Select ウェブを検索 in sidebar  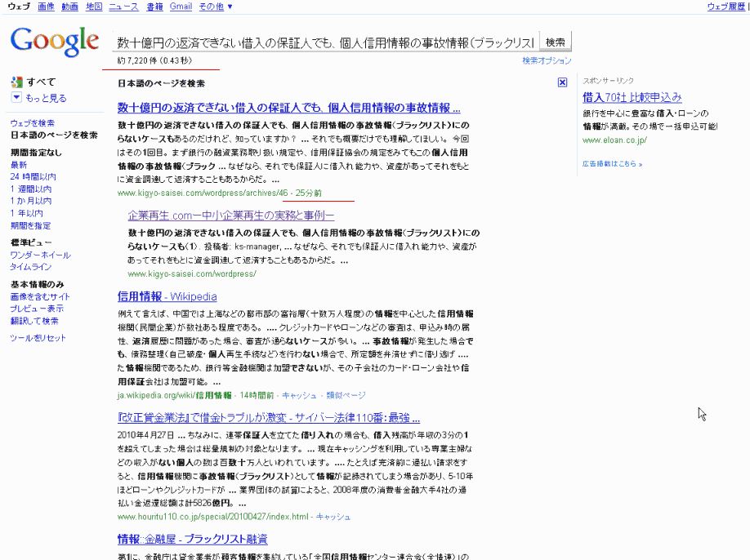(33, 122)
